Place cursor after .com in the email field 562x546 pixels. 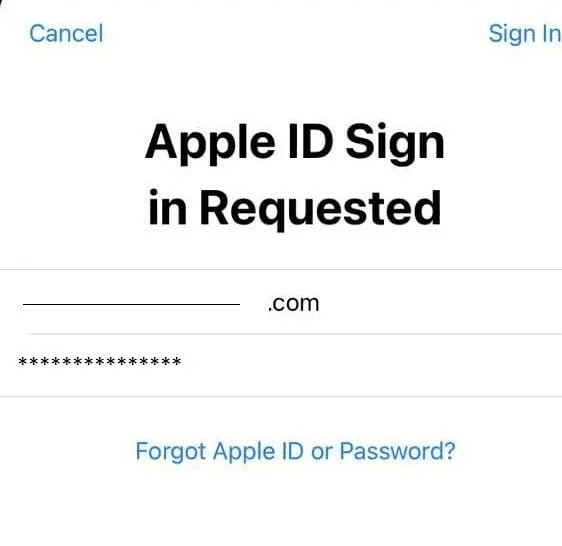pyautogui.click(x=319, y=304)
